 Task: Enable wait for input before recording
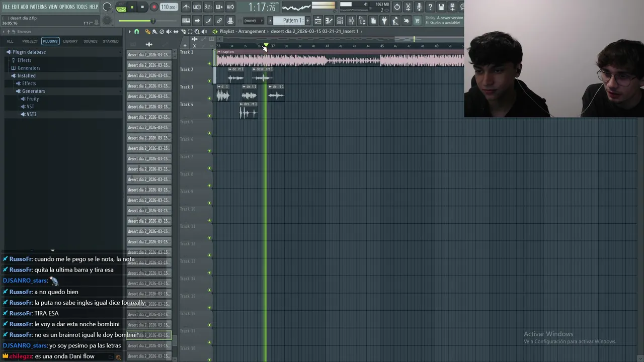pyautogui.click(x=197, y=7)
